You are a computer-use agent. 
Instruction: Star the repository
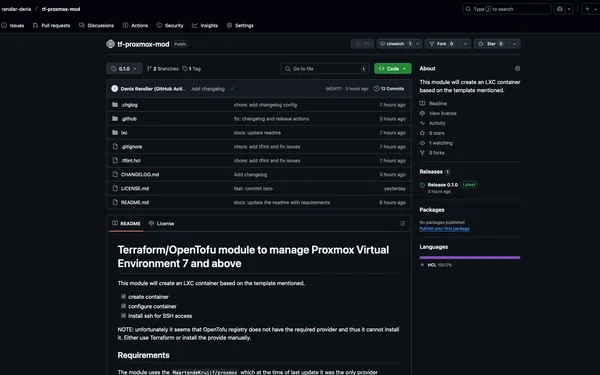click(x=491, y=44)
